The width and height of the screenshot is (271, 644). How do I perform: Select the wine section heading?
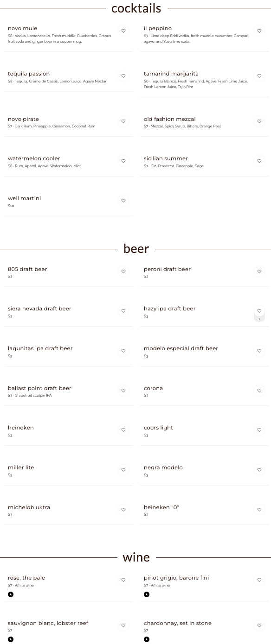tap(135, 557)
